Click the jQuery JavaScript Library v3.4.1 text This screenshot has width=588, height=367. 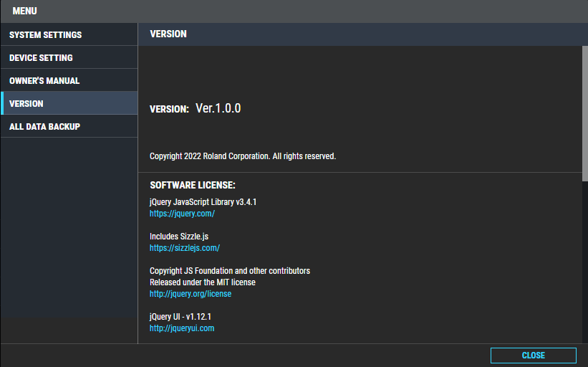pos(203,202)
